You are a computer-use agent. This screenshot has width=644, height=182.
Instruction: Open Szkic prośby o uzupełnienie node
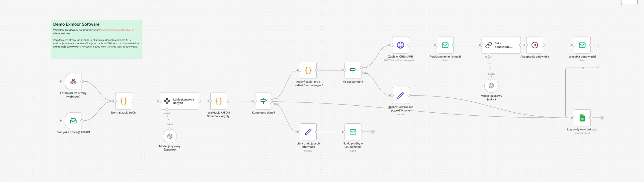(x=353, y=132)
